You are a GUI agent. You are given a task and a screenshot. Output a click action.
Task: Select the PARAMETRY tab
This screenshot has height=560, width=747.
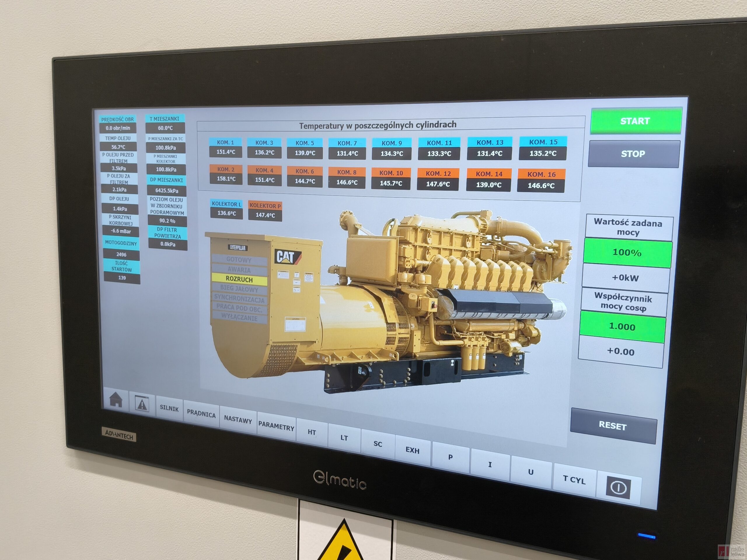coord(276,426)
